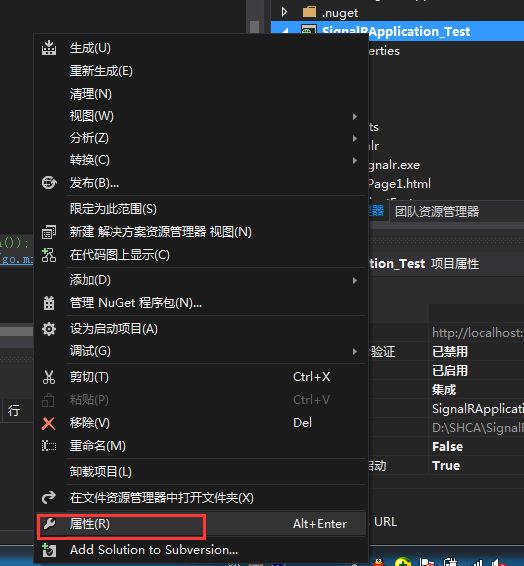Click the code map icon beside 在代码图上显示(C)
524x566 pixels.
point(49,255)
